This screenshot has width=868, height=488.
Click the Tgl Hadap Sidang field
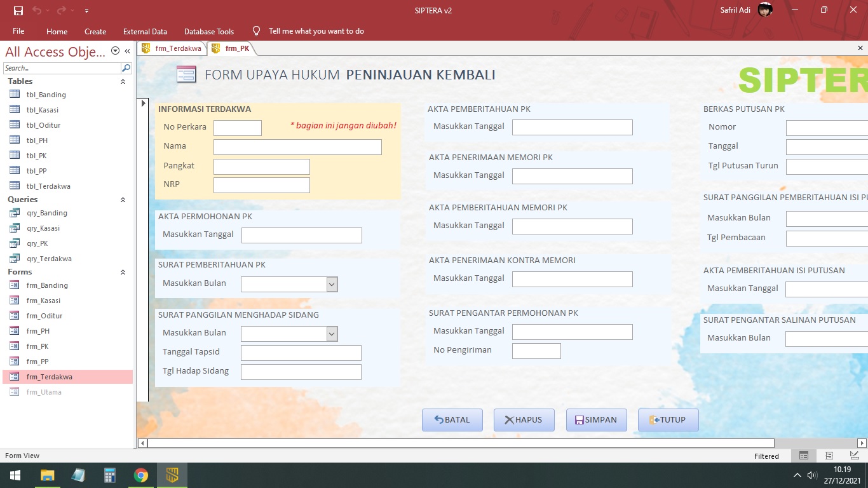pos(301,372)
